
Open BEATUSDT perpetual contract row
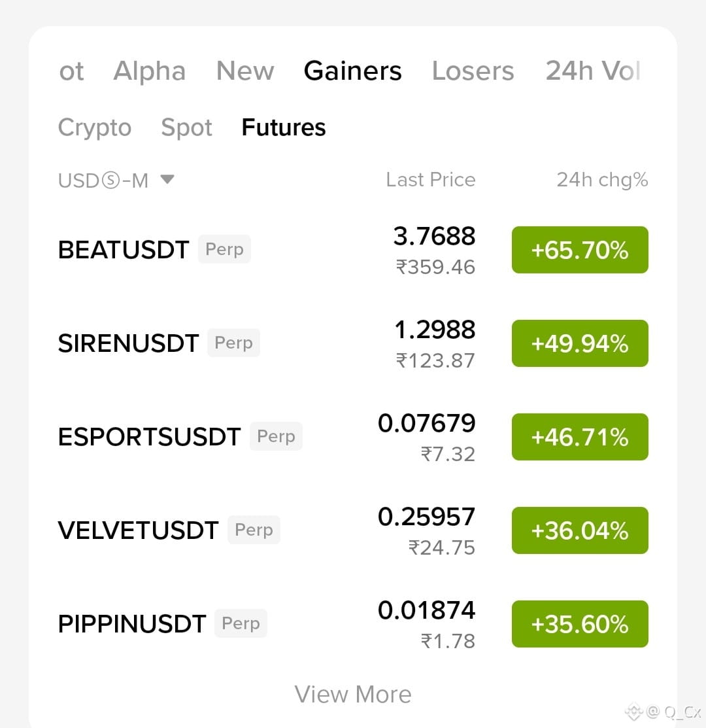click(352, 250)
